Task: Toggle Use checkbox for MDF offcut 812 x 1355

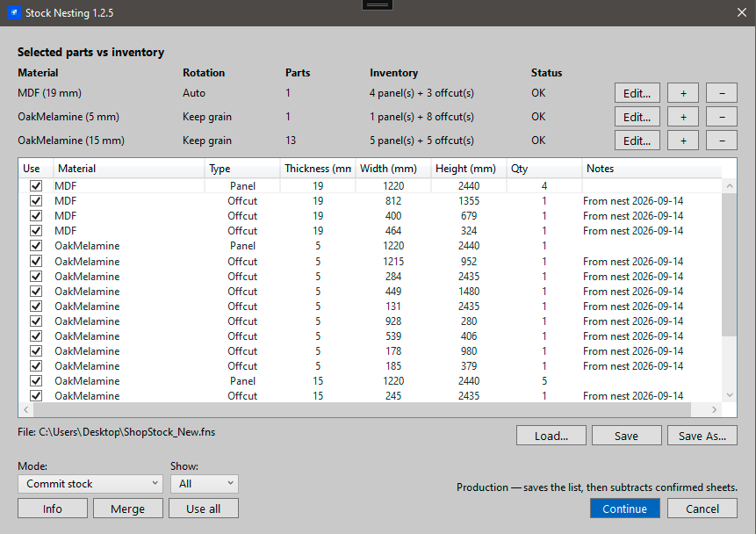Action: click(x=36, y=200)
